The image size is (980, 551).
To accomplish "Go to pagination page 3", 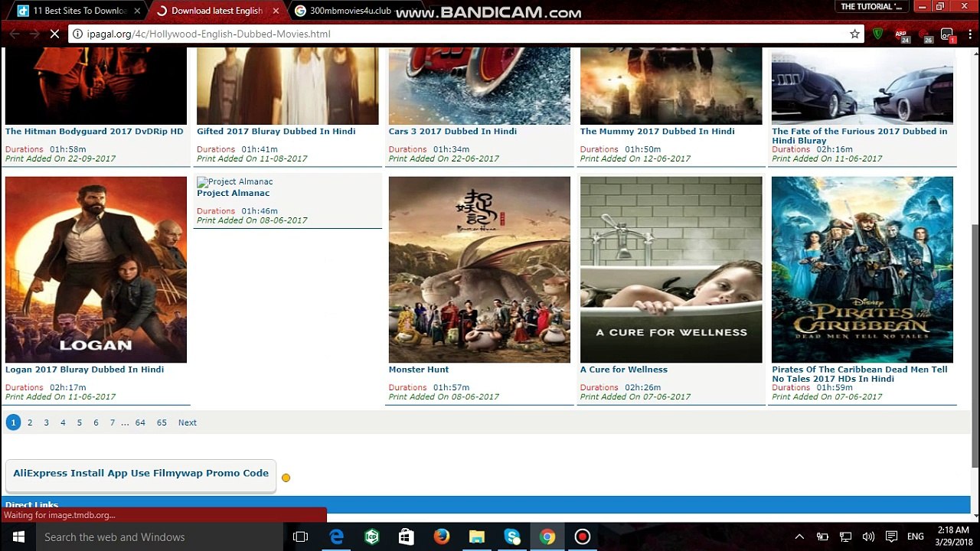I will point(46,422).
